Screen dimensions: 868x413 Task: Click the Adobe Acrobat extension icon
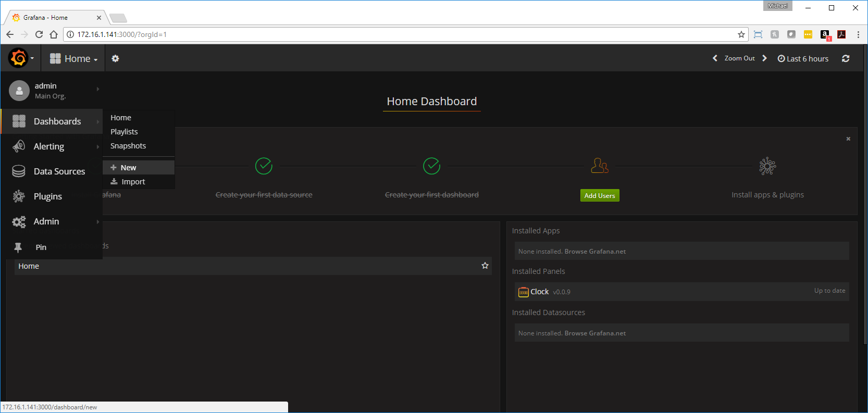[x=841, y=34]
